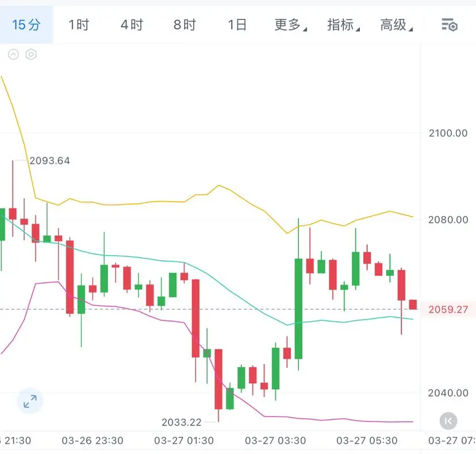Select the 1日 timeframe tab
The image size is (476, 454).
pyautogui.click(x=237, y=25)
